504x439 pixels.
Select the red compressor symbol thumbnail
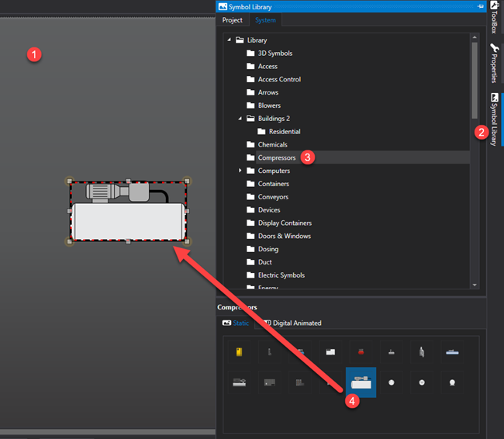[x=360, y=352]
